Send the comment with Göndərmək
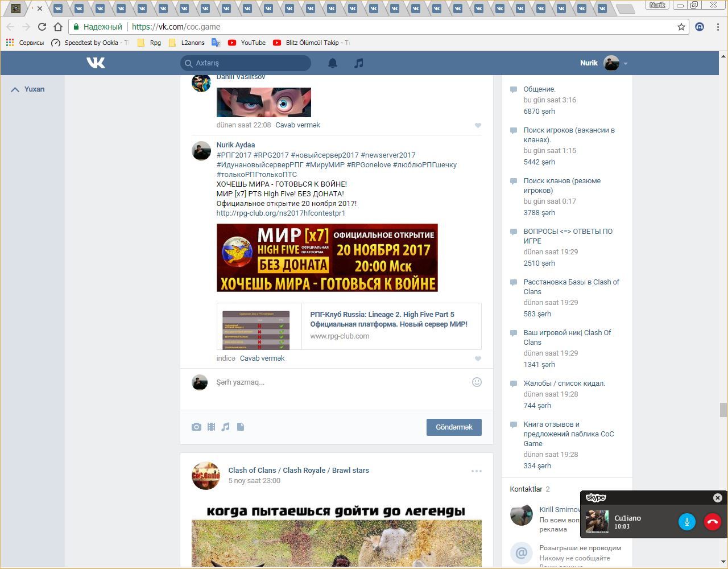This screenshot has width=728, height=569. (x=454, y=427)
